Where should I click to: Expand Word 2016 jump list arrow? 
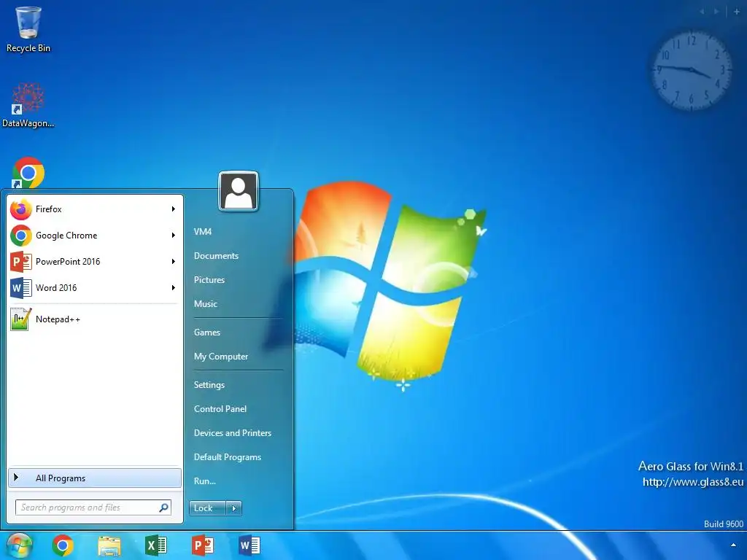coord(174,287)
